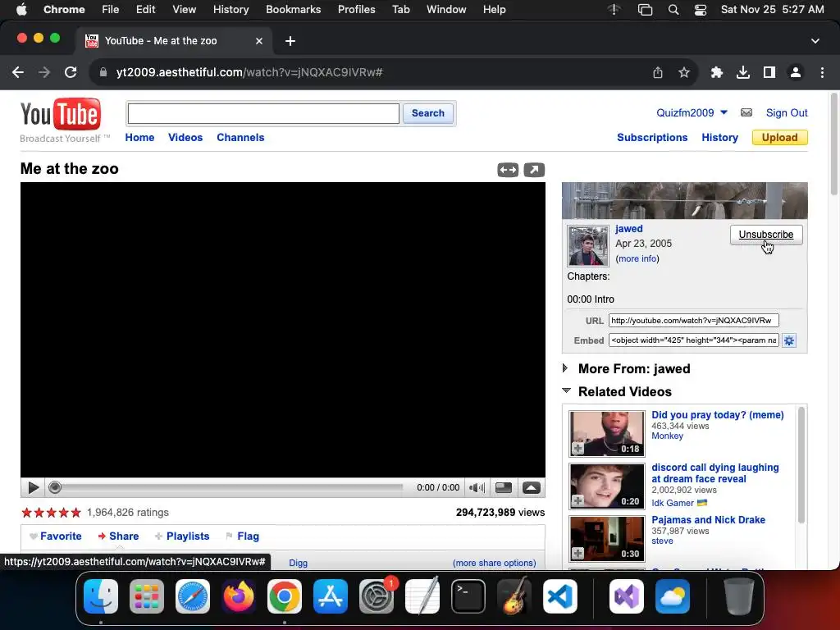
Task: Open the jawed profile picture
Action: click(587, 246)
